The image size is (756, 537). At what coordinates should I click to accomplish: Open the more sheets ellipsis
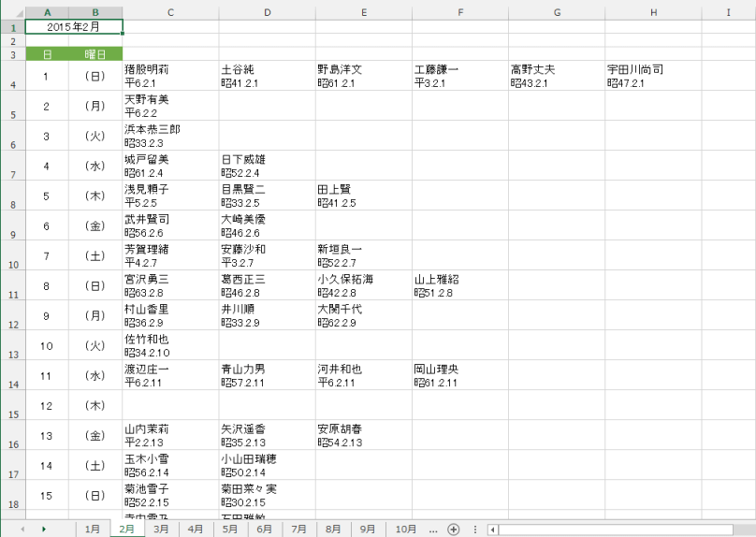pos(433,530)
